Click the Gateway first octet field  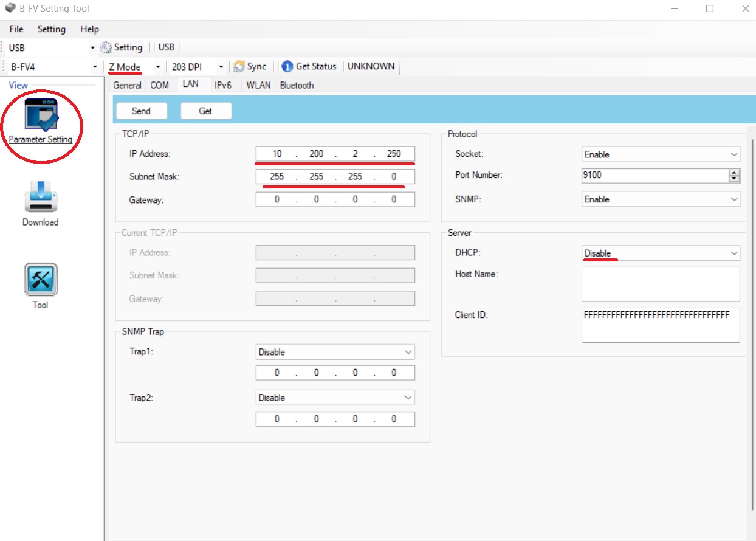(277, 199)
